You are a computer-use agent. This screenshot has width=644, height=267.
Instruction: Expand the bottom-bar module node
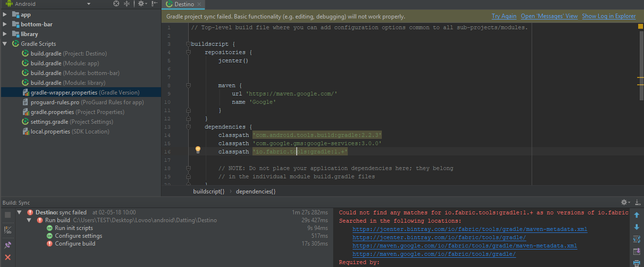pos(5,24)
